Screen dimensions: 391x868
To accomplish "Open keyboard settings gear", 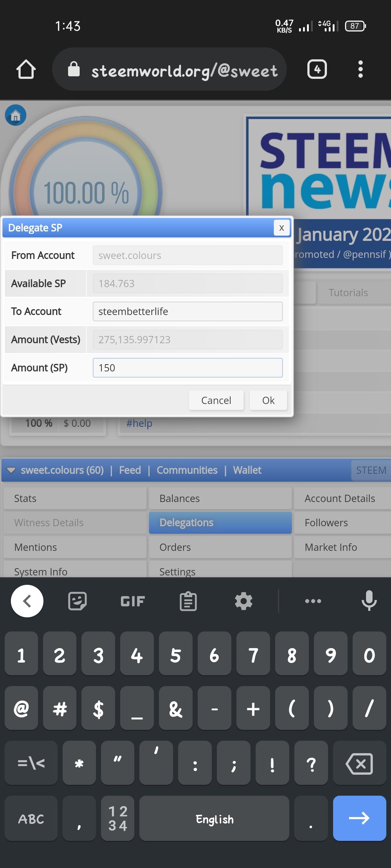I will pyautogui.click(x=244, y=601).
